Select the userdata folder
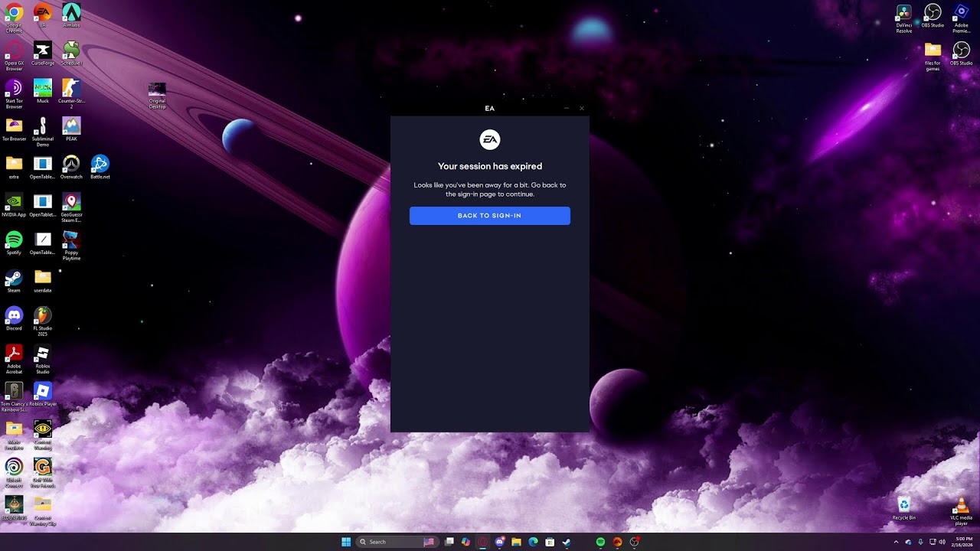Image resolution: width=980 pixels, height=551 pixels. pos(43,280)
